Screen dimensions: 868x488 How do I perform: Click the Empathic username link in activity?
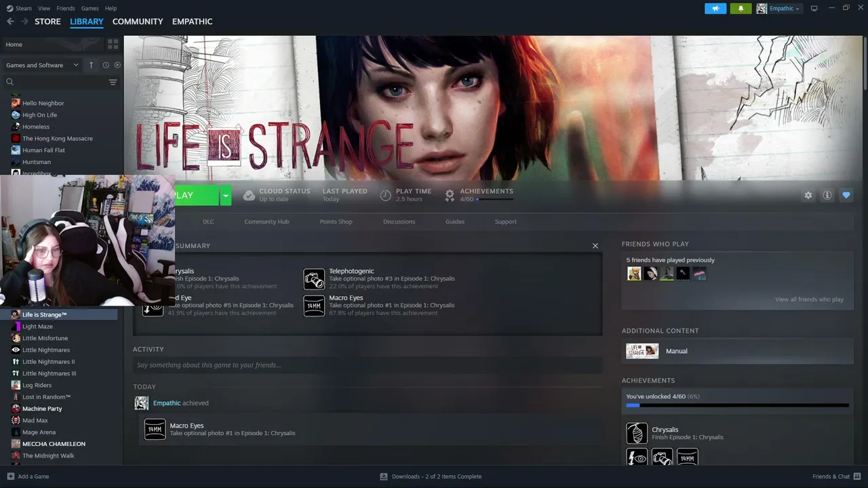pos(167,403)
